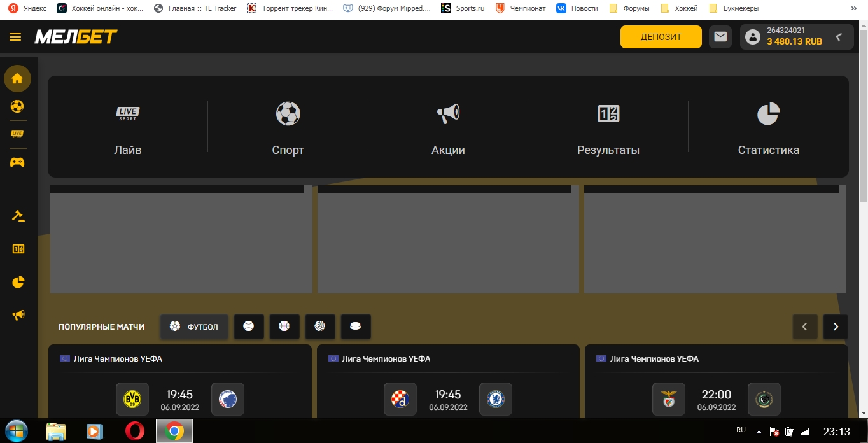Open the megaphone promotions icon in sidebar
Viewport: 868px width, 443px height.
(x=18, y=315)
